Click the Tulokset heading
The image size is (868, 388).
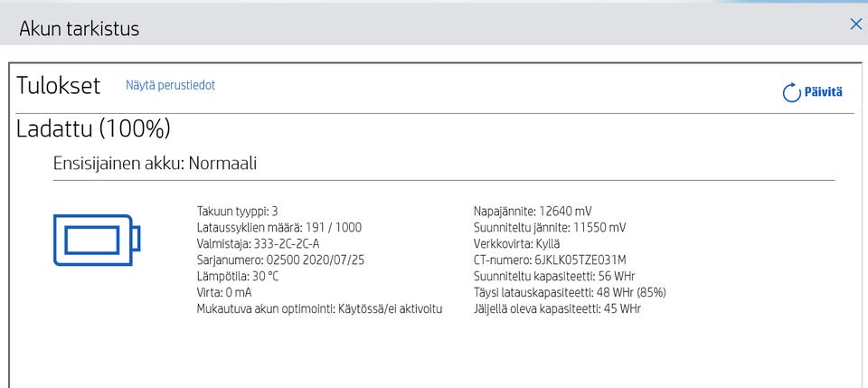pos(58,86)
